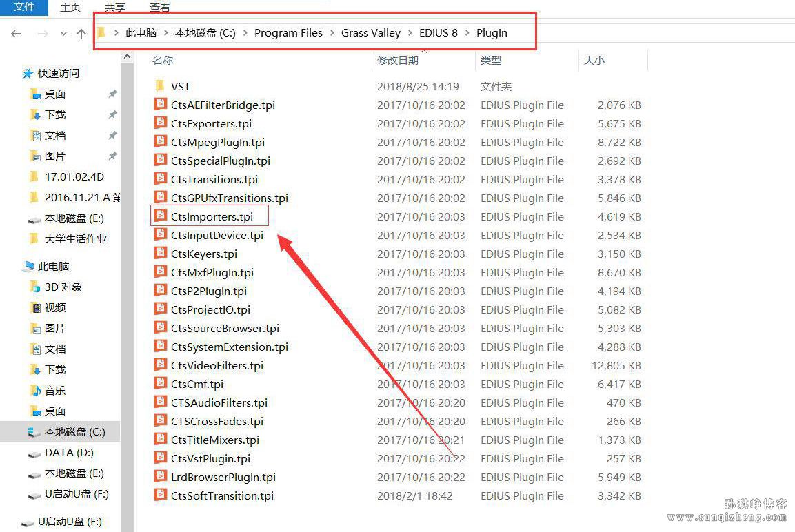Viewport: 795px width, 532px height.
Task: Click the CtsSpecialPlugIn.tpi file icon
Action: coord(160,160)
